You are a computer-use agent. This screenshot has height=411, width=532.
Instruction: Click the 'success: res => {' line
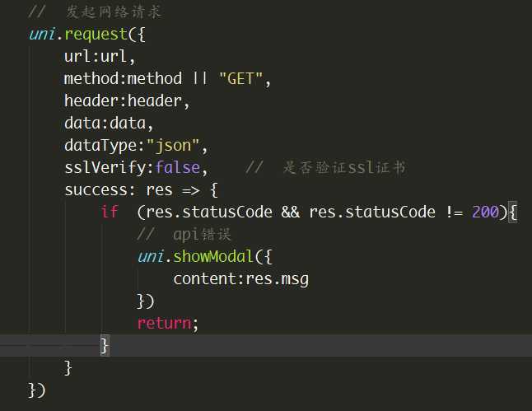141,189
